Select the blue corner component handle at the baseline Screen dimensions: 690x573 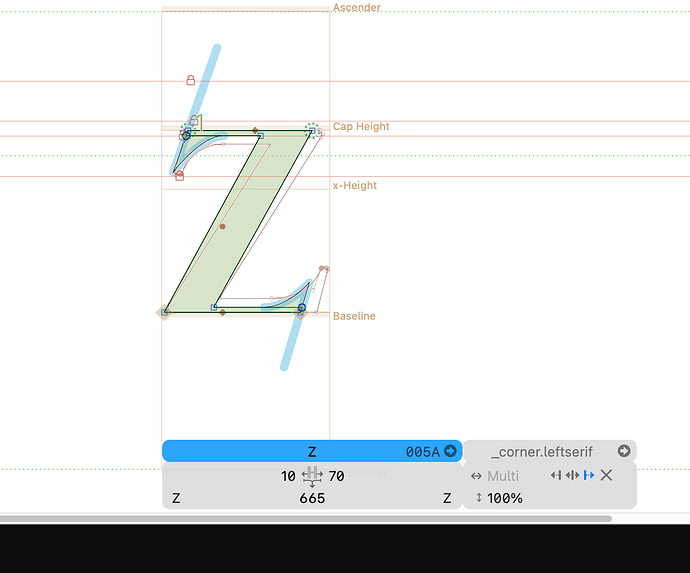(x=301, y=308)
